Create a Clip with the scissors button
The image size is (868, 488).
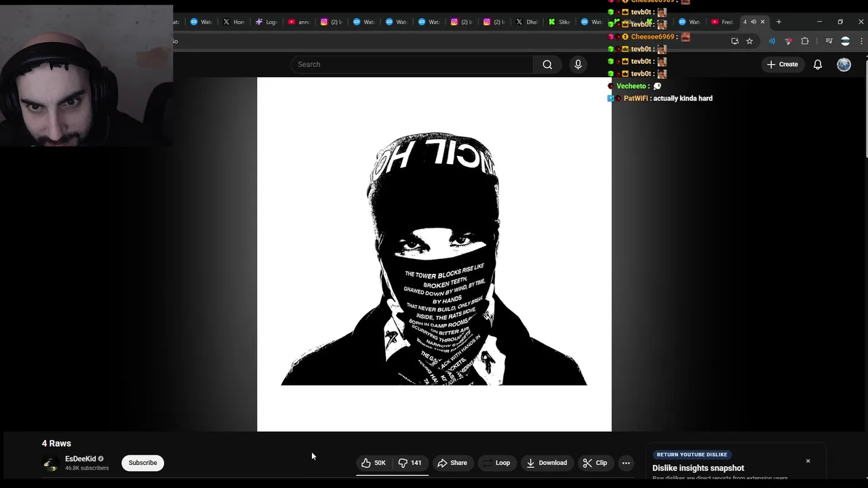[x=595, y=463]
